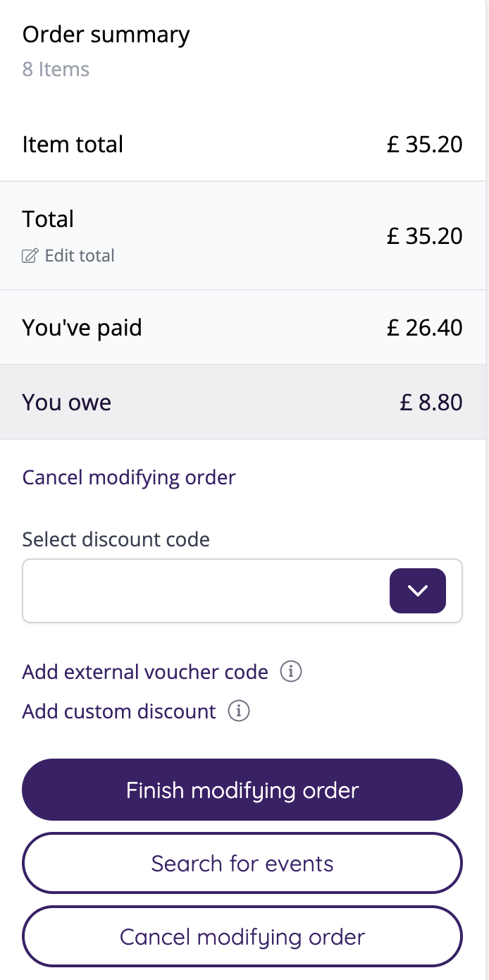Click the Total row label
Image resolution: width=489 pixels, height=980 pixels.
[x=48, y=219]
